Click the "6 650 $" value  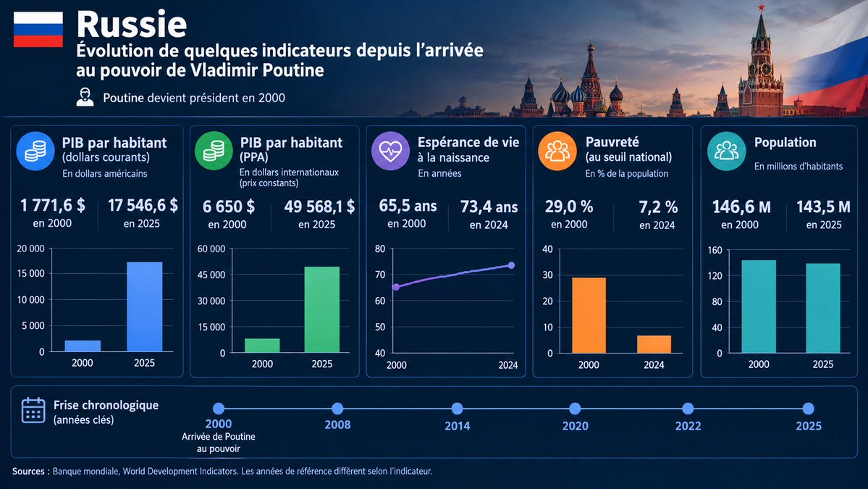point(229,206)
